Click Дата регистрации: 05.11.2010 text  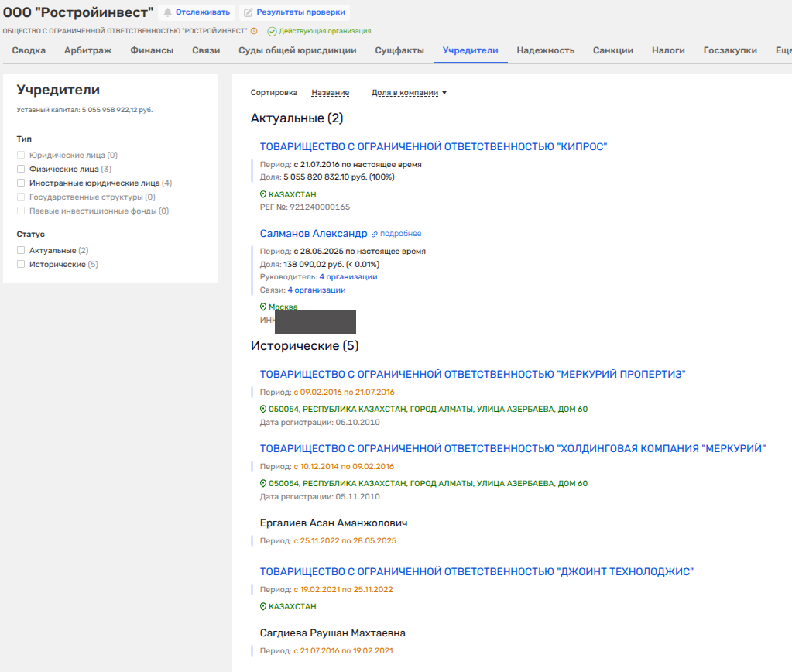(320, 497)
